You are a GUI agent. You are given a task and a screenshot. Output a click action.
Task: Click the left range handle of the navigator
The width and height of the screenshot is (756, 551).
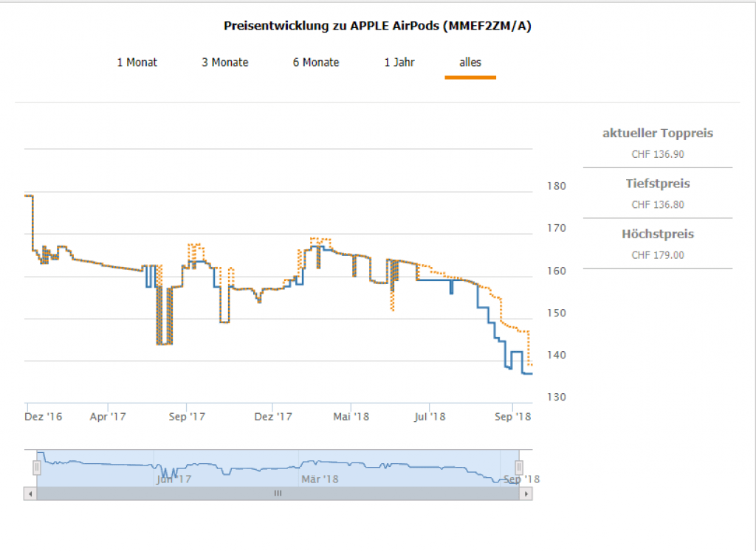(36, 468)
